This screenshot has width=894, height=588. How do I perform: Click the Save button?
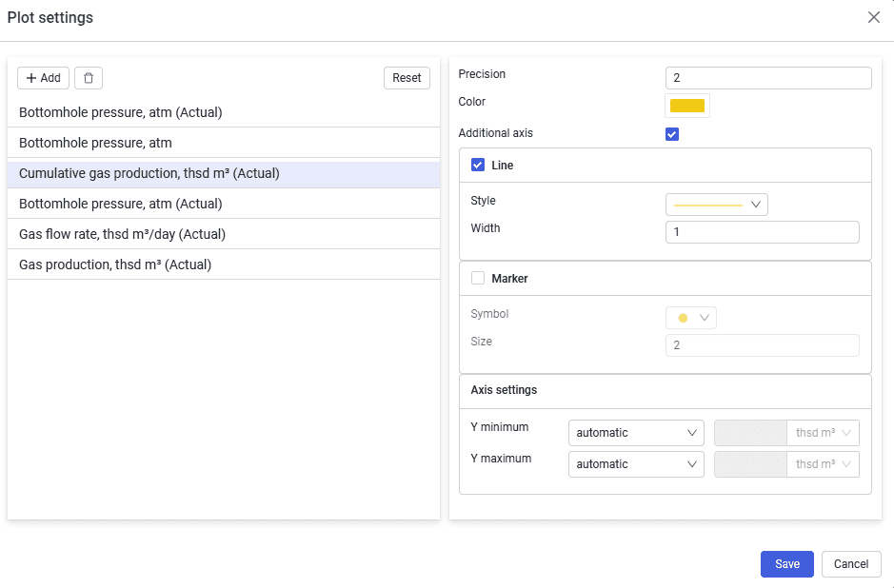coord(786,564)
